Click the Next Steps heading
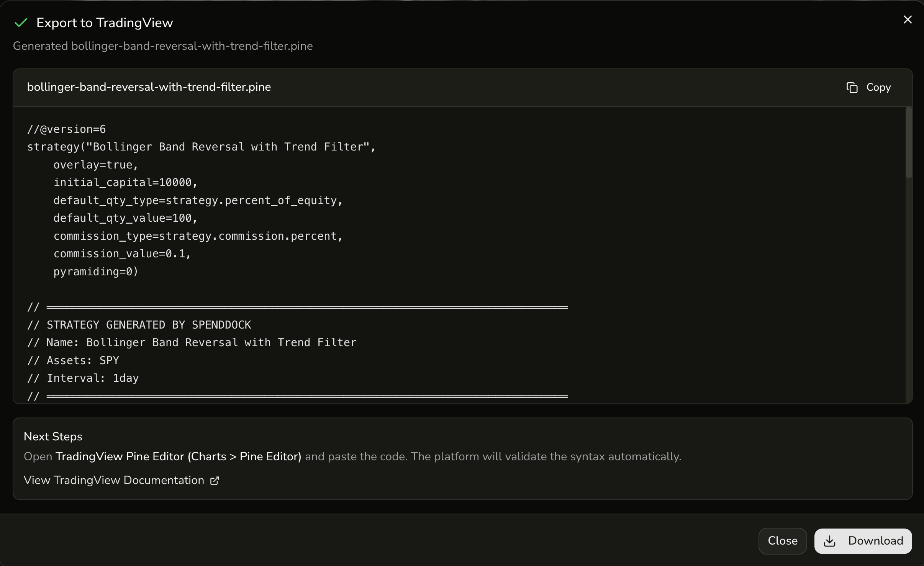Viewport: 924px width, 566px height. click(x=52, y=436)
